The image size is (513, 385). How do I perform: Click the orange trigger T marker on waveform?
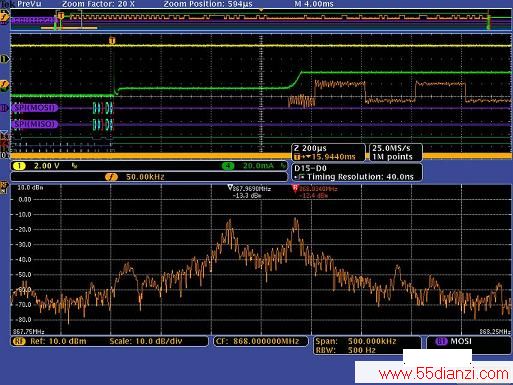(x=112, y=41)
